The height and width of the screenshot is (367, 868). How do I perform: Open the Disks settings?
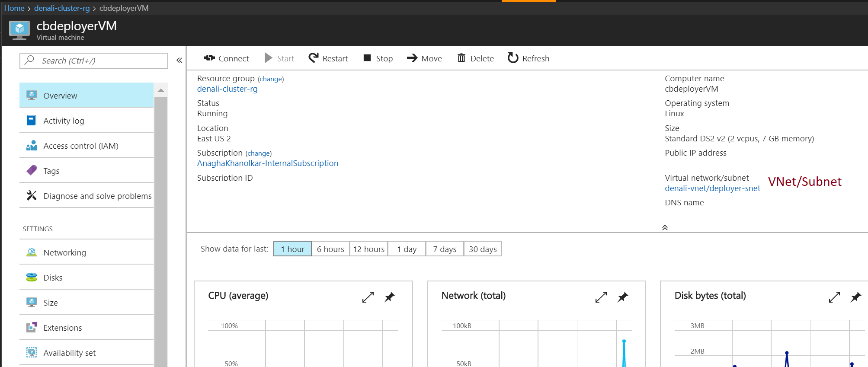86,278
